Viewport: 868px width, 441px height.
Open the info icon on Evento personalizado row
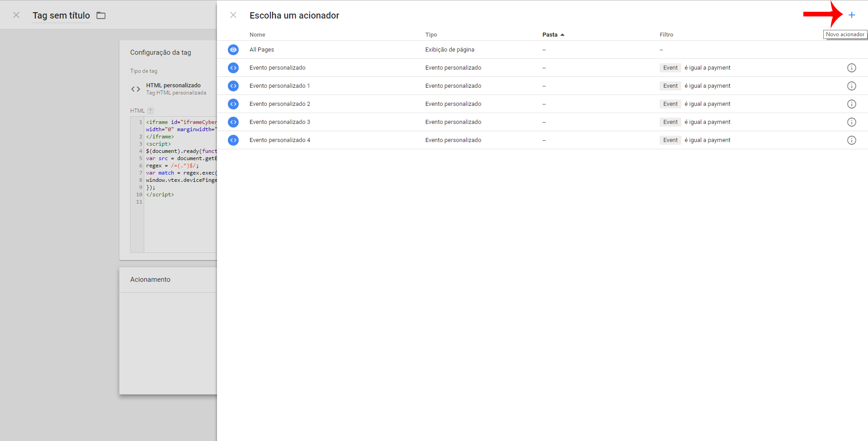pyautogui.click(x=852, y=67)
